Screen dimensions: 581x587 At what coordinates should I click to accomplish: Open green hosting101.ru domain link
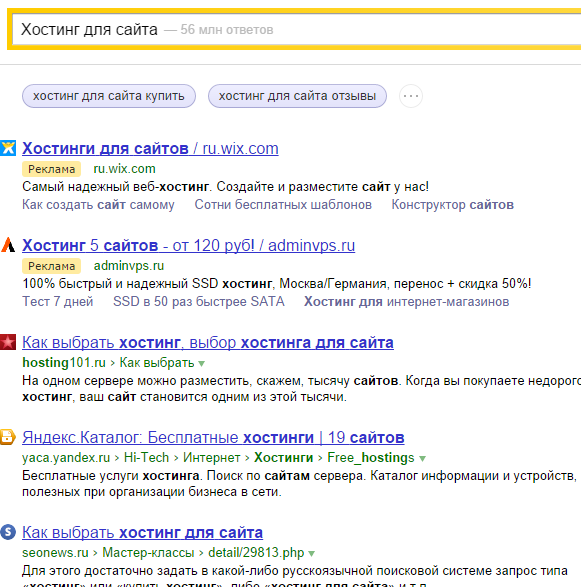point(64,363)
